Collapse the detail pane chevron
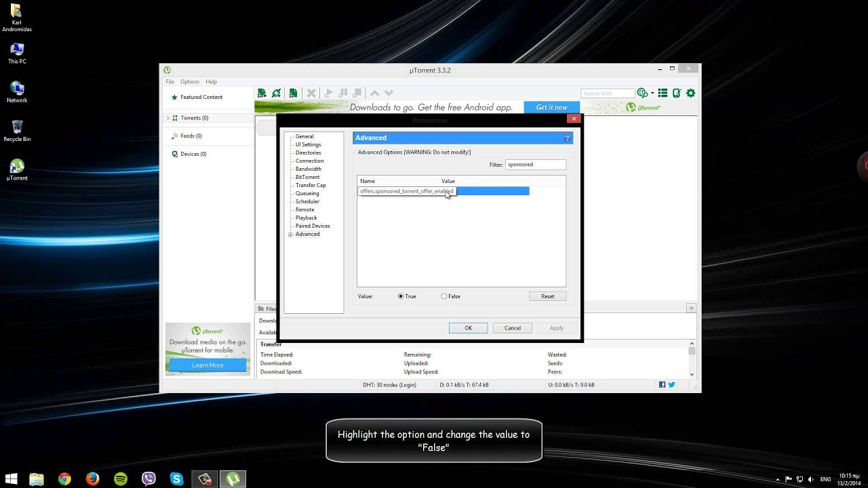The image size is (868, 488). [x=691, y=308]
